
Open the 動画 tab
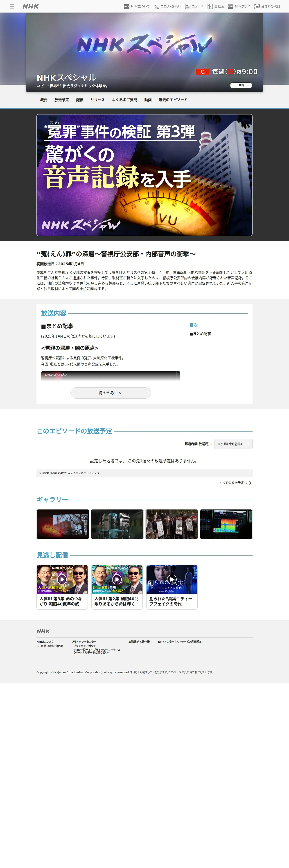pyautogui.click(x=148, y=100)
